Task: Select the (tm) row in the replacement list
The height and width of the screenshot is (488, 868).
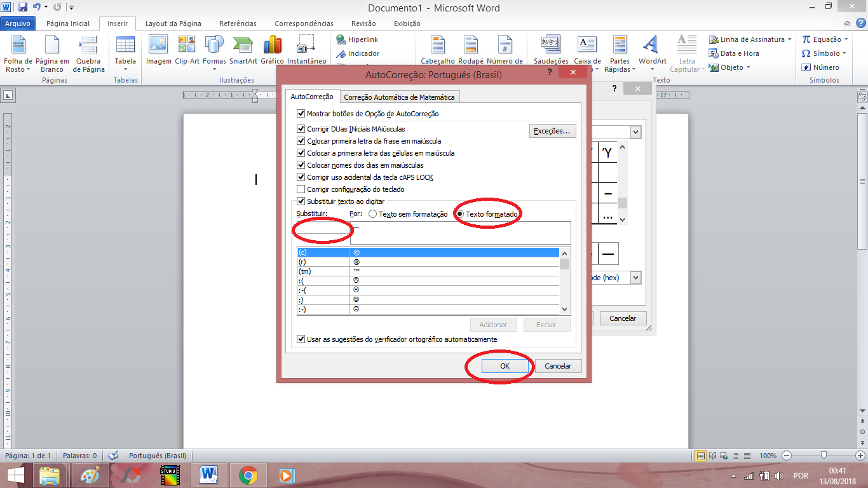Action: click(428, 271)
